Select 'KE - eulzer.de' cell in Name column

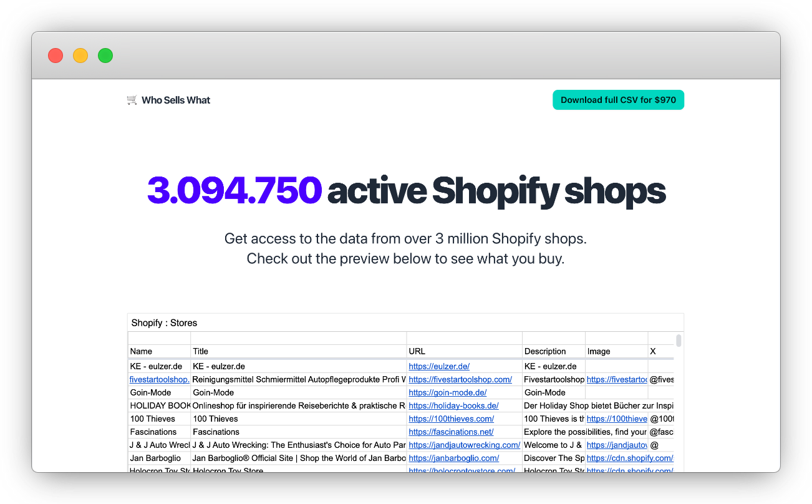point(159,366)
